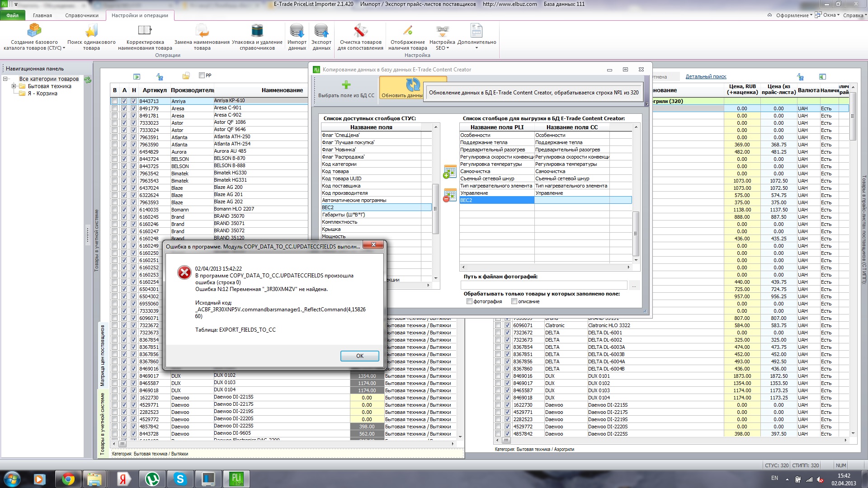The width and height of the screenshot is (868, 488).
Task: Toggle column 'А' checkbox for article 8469017
Action: coord(124,376)
